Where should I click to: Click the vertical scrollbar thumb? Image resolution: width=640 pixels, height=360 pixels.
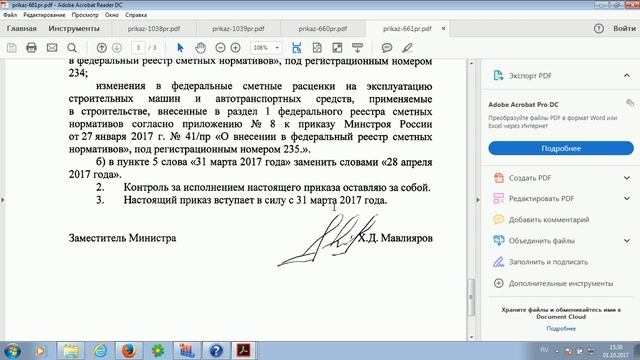coord(471,297)
